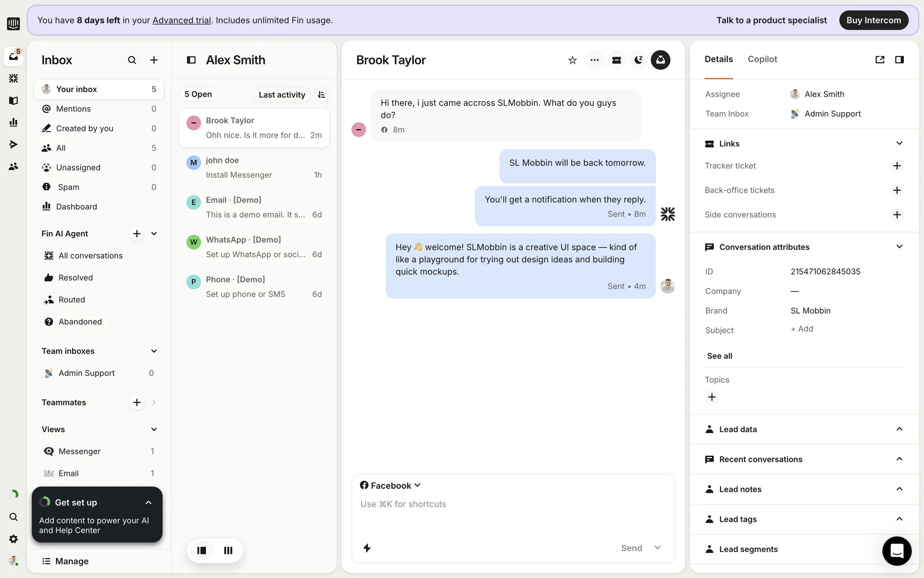Click the snooze moon icon
Image resolution: width=924 pixels, height=578 pixels.
[638, 60]
